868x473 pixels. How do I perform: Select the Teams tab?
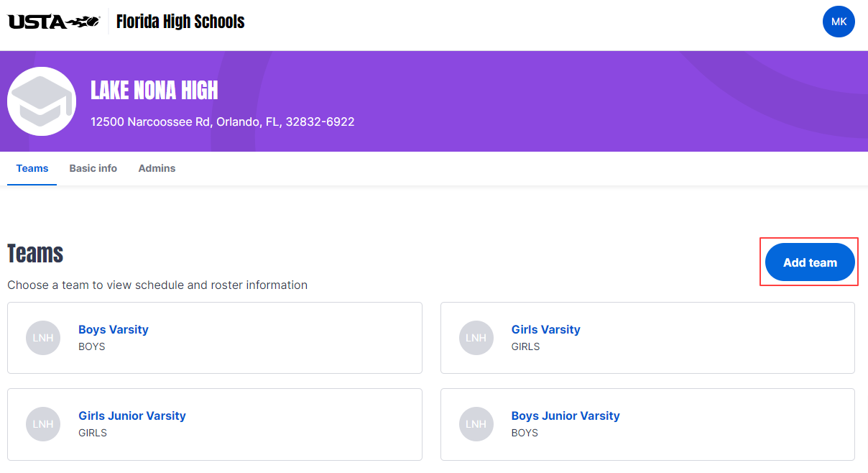pyautogui.click(x=32, y=168)
